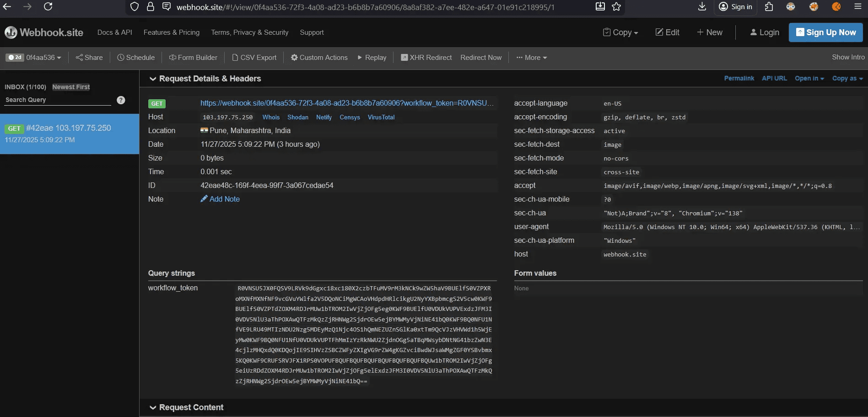Bookmark this page with the star icon
The image size is (868, 417).
616,6
